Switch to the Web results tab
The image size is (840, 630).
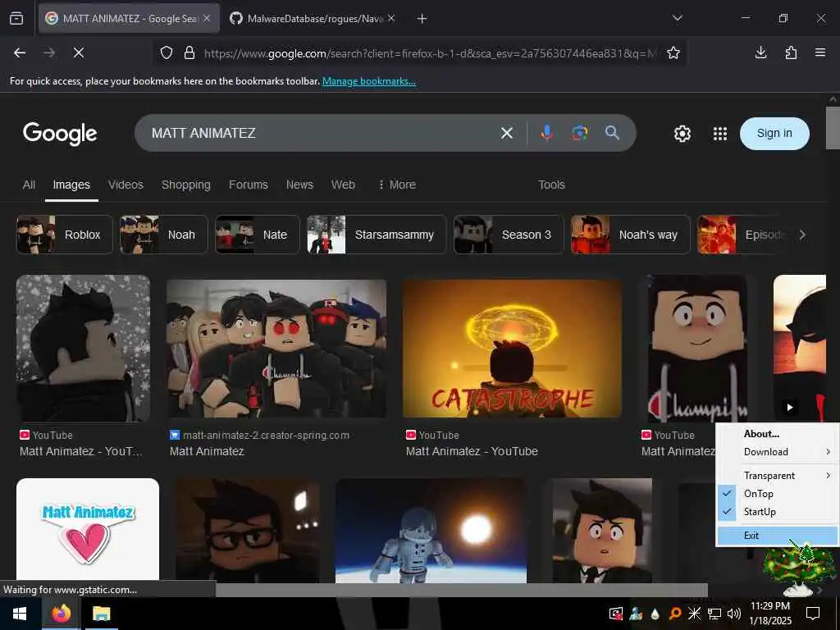343,185
